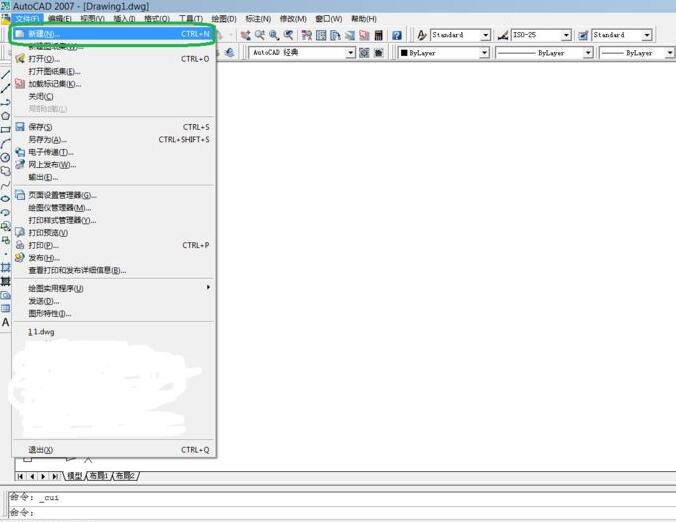This screenshot has width=676, height=522.
Task: Click the Zoom Previous toolbar icon
Action: point(288,35)
